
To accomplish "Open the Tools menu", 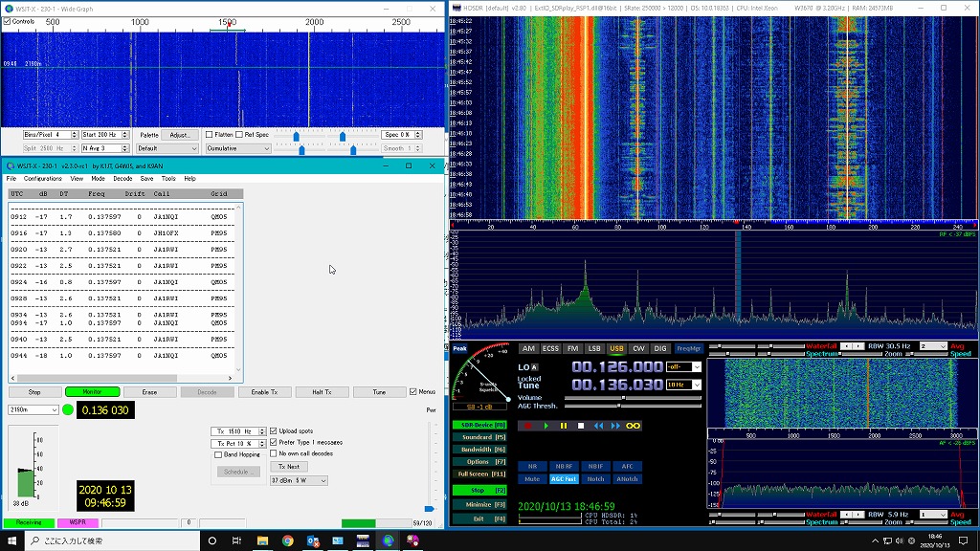I will 168,179.
